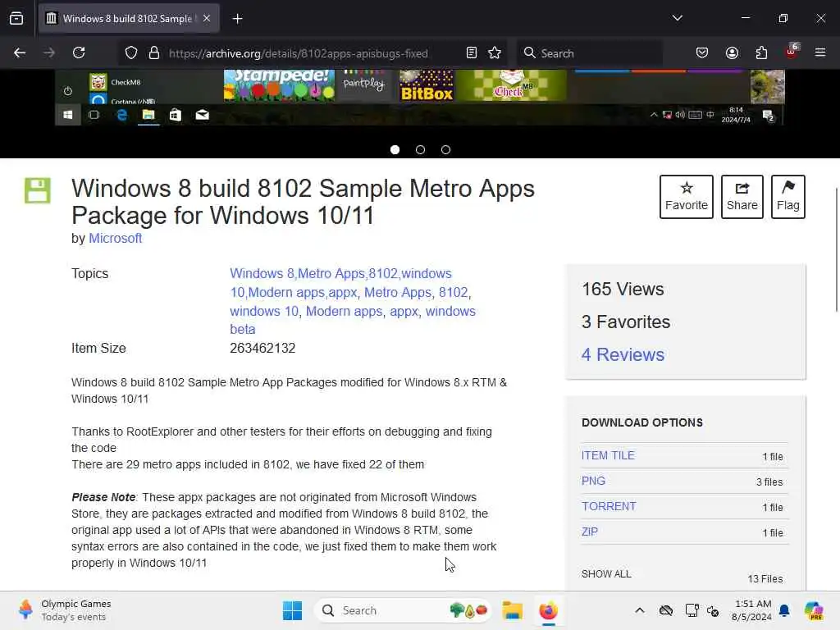Jump to 4 Reviews
Screen dimensions: 840x630
[623, 354]
